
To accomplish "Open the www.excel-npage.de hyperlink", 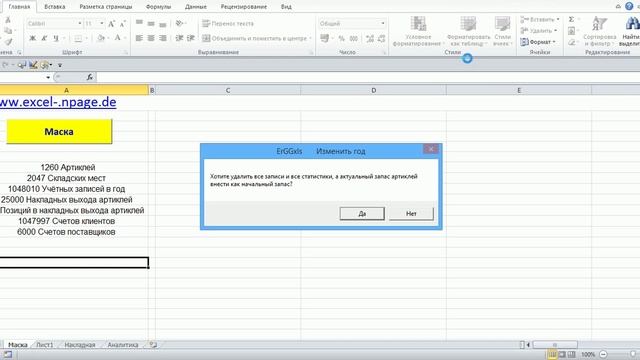I will coord(58,102).
